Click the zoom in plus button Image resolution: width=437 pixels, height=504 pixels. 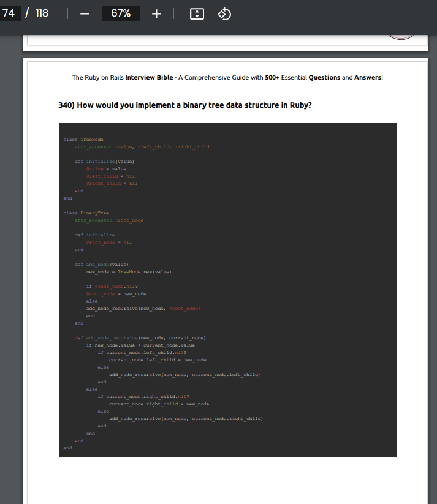(x=156, y=14)
